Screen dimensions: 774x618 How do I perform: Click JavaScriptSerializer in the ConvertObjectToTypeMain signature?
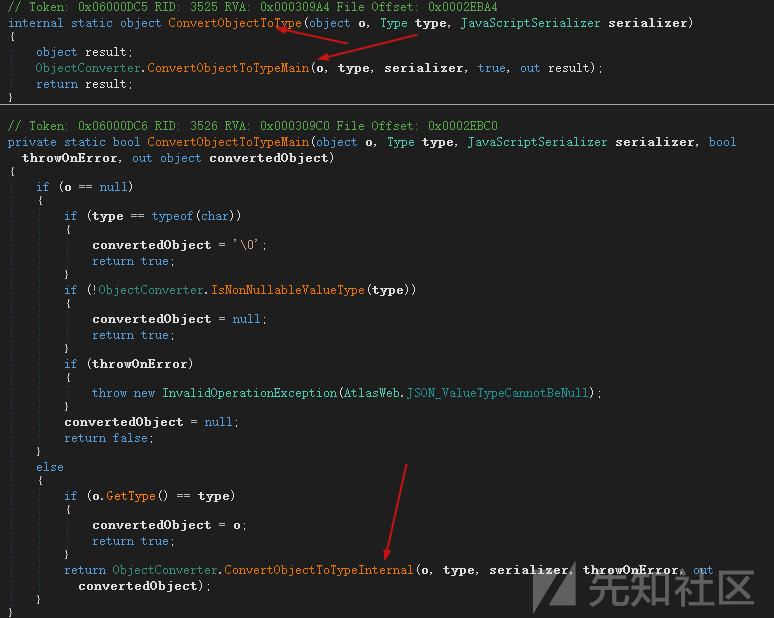pyautogui.click(x=538, y=142)
